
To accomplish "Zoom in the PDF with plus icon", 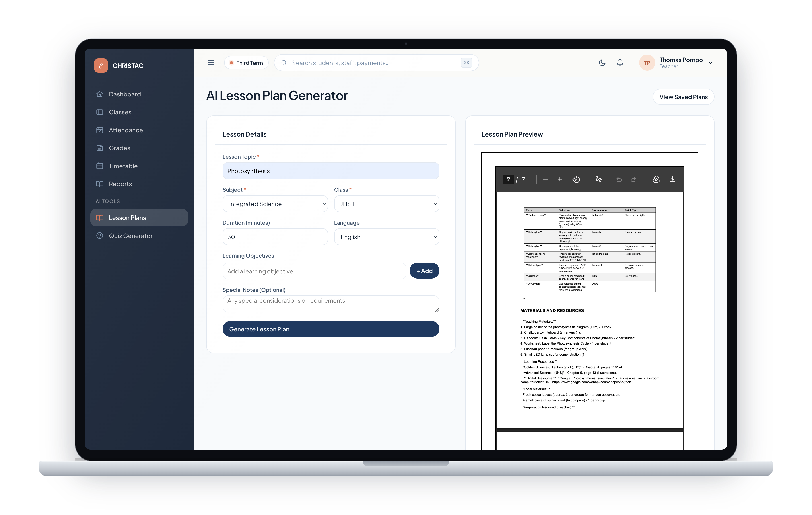I will pyautogui.click(x=559, y=179).
